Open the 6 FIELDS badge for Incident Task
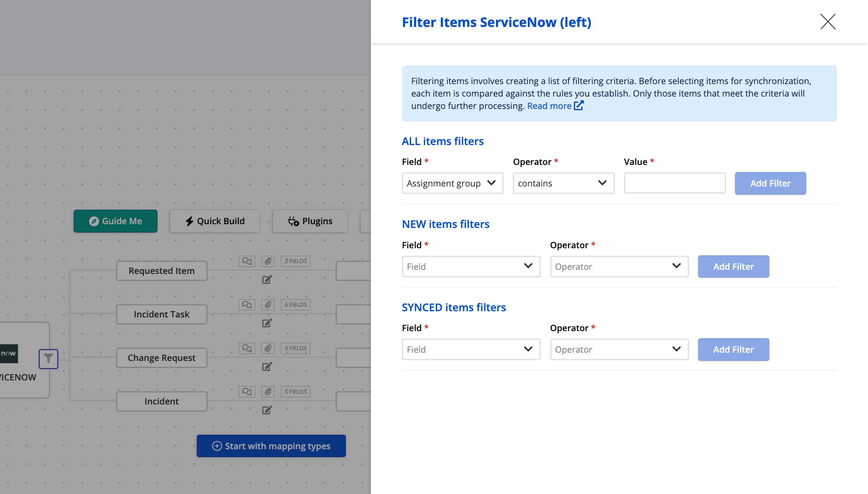Viewport: 868px width, 494px height. click(295, 305)
